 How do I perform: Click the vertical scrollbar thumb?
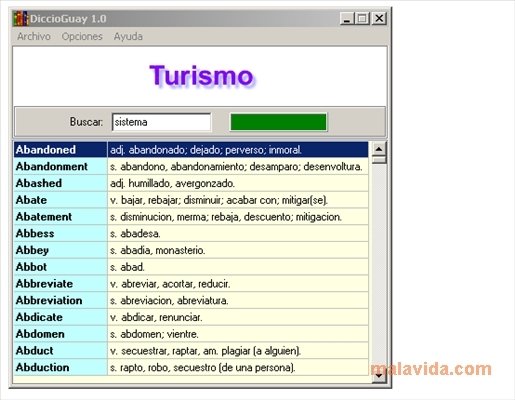[x=379, y=160]
